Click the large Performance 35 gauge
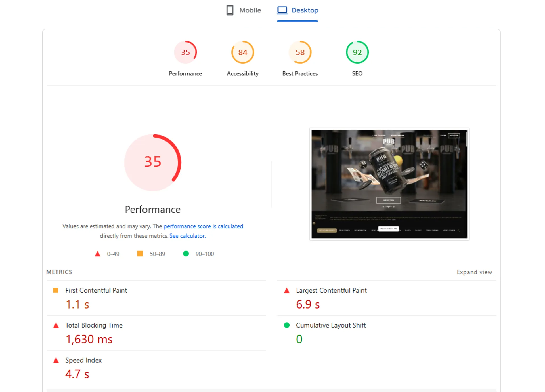Image resolution: width=545 pixels, height=392 pixels. click(x=153, y=162)
